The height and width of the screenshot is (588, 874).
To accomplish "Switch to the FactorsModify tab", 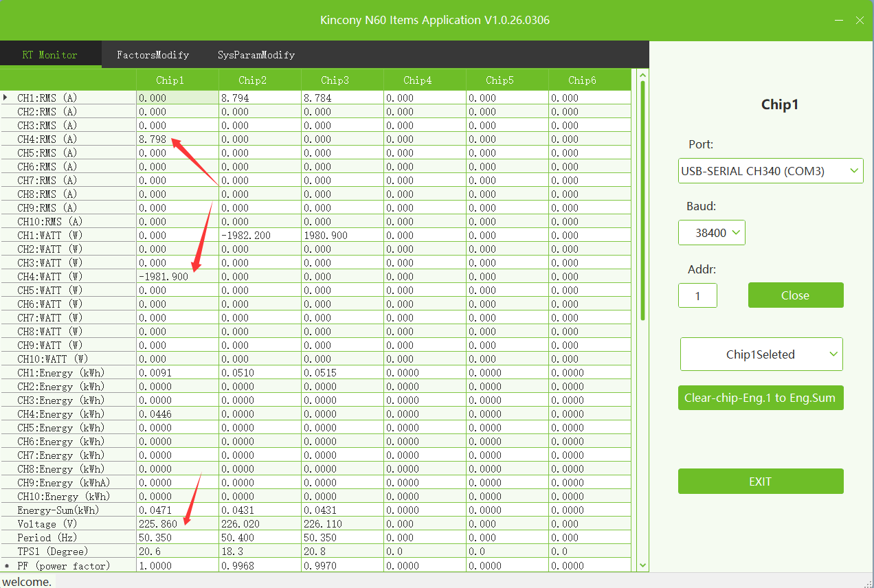I will pyautogui.click(x=153, y=55).
